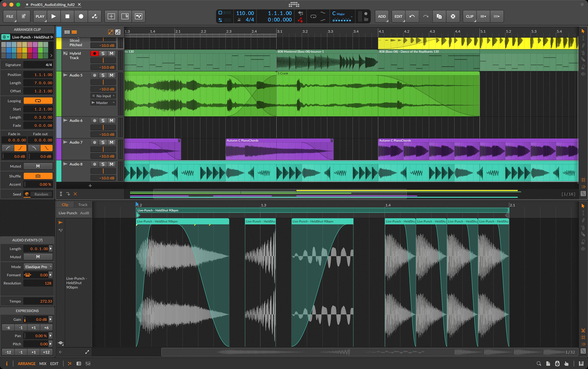The height and width of the screenshot is (369, 588).
Task: Open the browser with the magnifier icon bottom-right
Action: [x=539, y=364]
